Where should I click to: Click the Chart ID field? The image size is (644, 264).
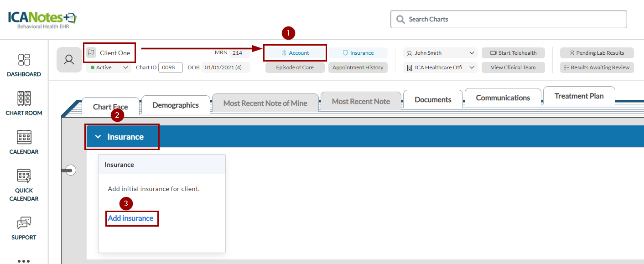pyautogui.click(x=171, y=67)
